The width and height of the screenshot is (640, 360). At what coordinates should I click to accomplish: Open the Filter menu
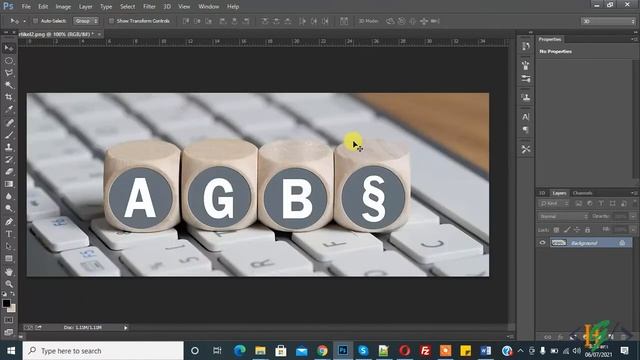[x=149, y=7]
